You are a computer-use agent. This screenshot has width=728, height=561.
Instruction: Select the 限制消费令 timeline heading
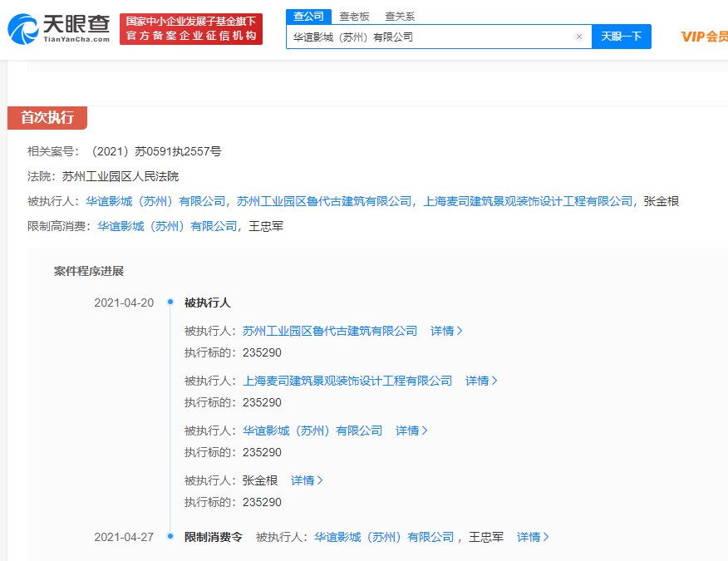[214, 538]
